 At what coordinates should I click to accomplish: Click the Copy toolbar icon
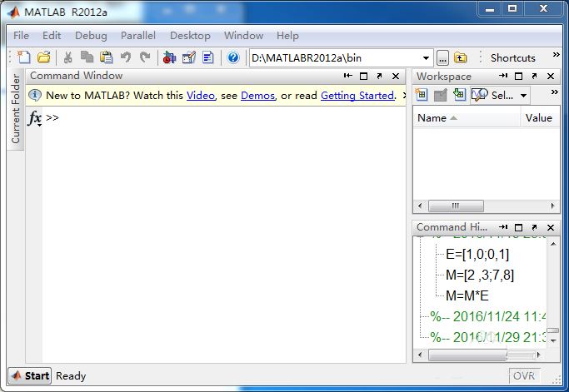[x=87, y=57]
